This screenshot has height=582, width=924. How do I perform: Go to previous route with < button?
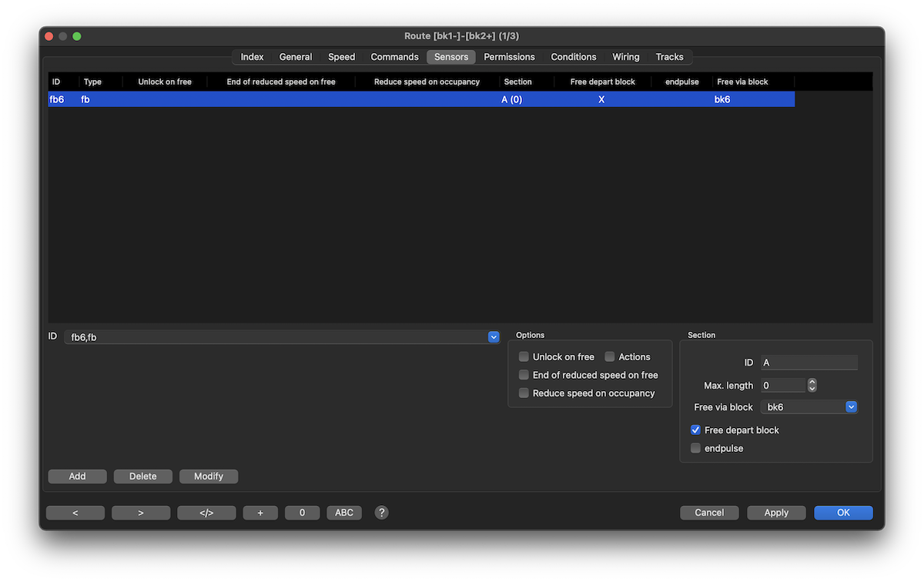coord(75,513)
